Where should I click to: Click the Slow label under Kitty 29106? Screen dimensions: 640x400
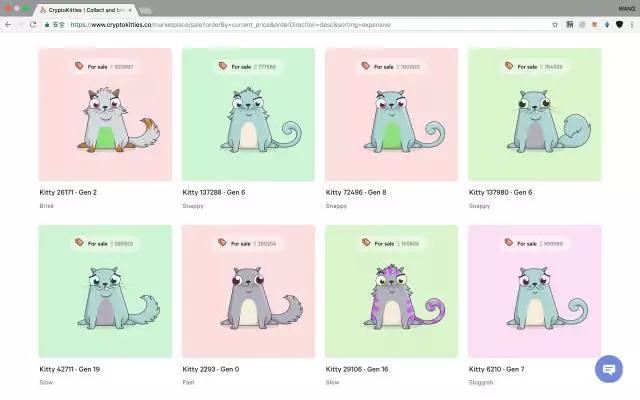(x=333, y=382)
